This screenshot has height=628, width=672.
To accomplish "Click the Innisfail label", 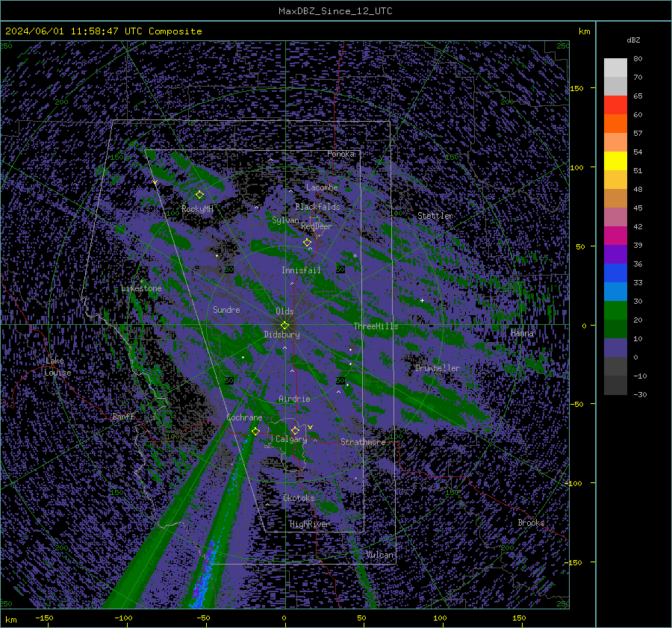I will [301, 270].
